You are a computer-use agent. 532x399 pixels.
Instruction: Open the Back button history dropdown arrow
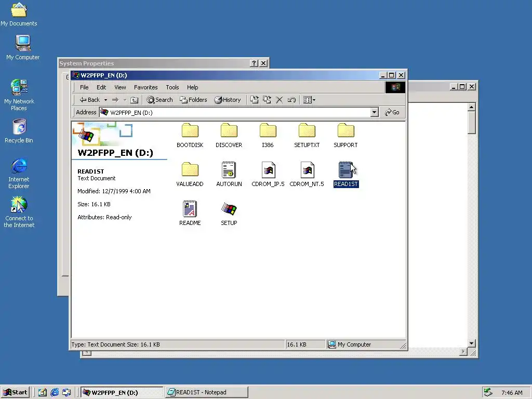[105, 100]
